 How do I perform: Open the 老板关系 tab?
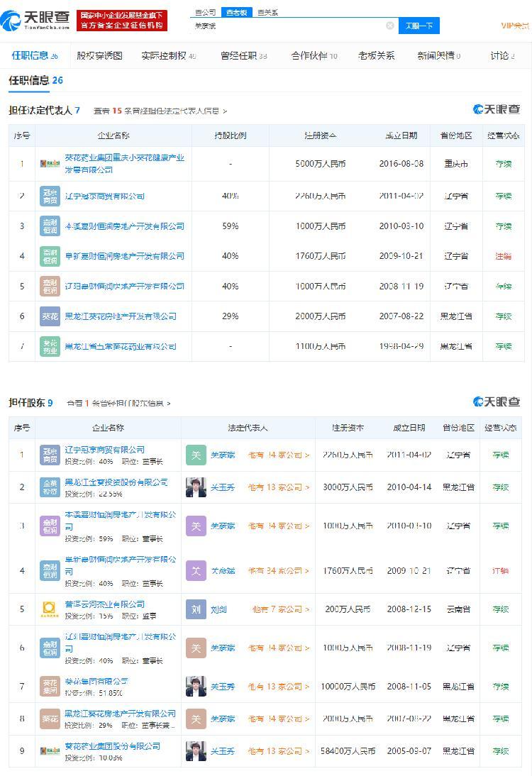(377, 55)
